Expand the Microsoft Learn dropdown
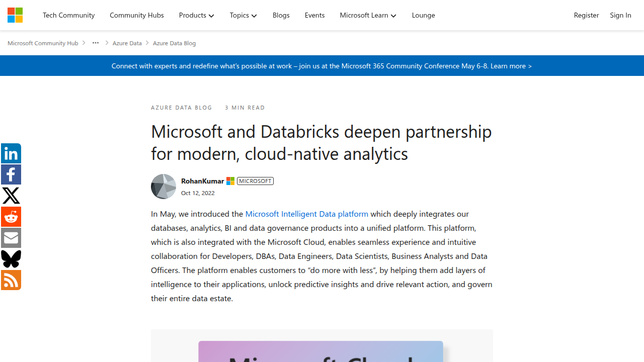This screenshot has height=362, width=644. tap(368, 15)
